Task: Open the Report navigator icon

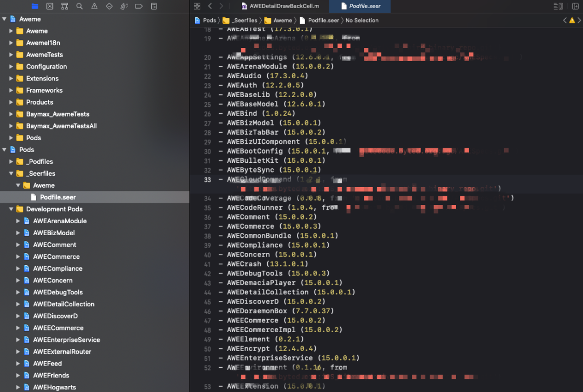Action: [x=154, y=6]
